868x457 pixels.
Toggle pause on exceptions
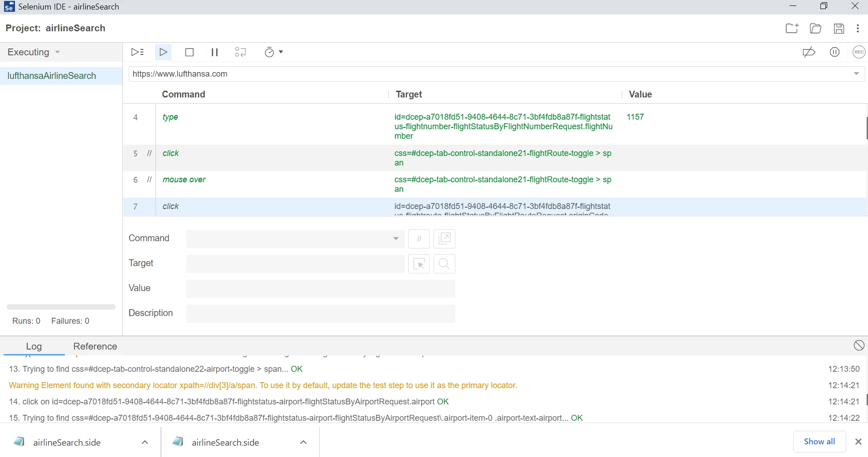pos(835,52)
